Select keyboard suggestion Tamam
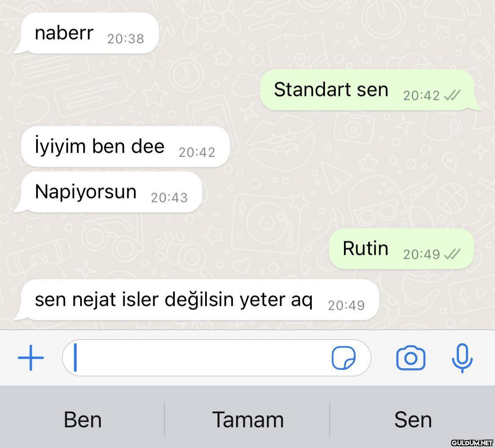495x448 pixels. click(248, 419)
